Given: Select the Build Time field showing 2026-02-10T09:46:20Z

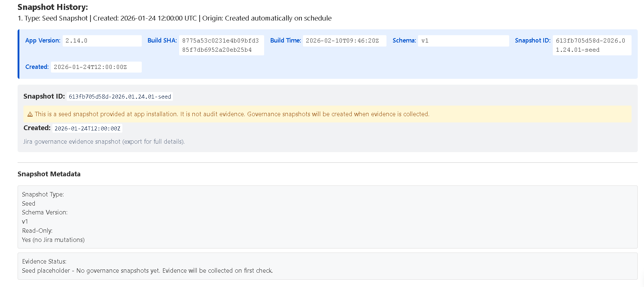Looking at the screenshot, I should click(344, 41).
